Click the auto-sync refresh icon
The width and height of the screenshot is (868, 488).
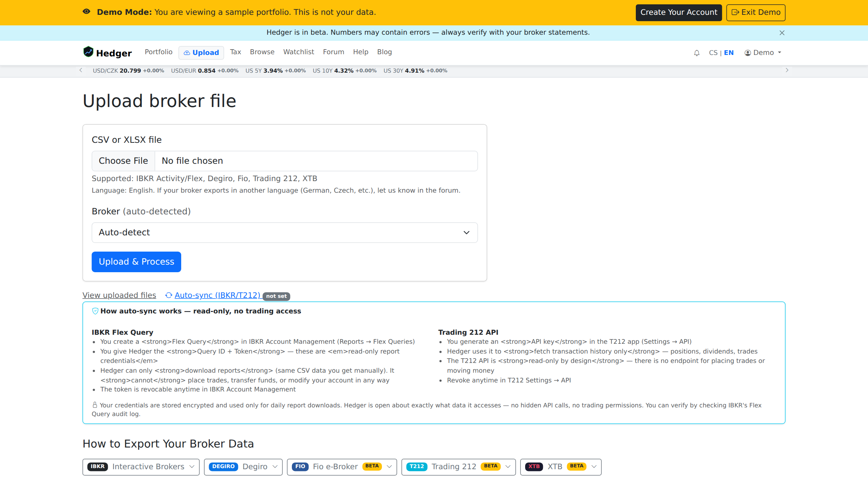coord(169,295)
